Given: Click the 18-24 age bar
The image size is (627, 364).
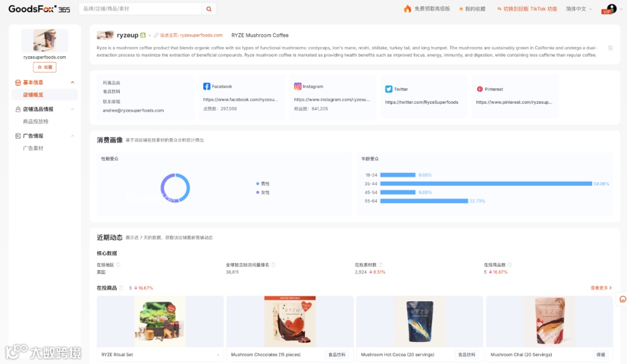Looking at the screenshot, I should pyautogui.click(x=398, y=175).
